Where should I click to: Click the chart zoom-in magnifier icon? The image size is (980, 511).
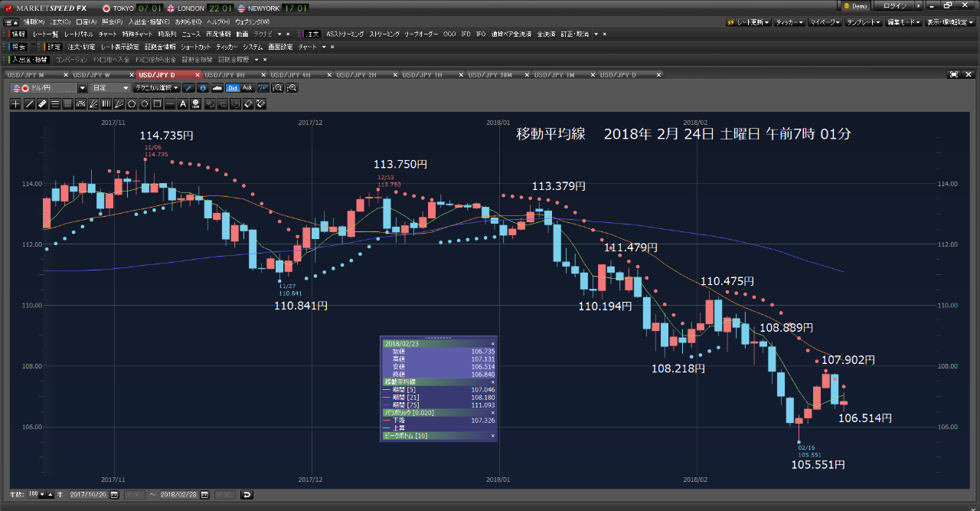pos(291,88)
